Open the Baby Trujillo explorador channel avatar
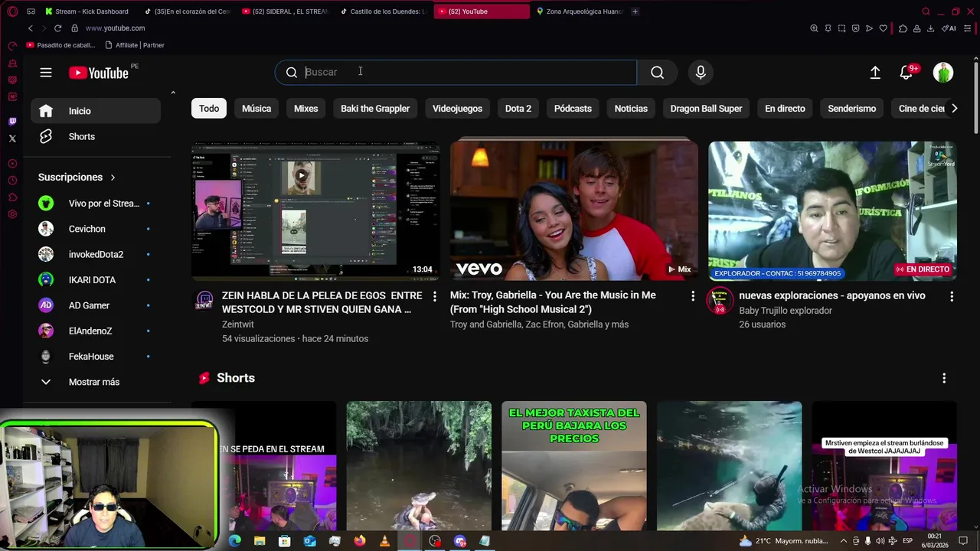Viewport: 980px width, 551px height. click(720, 302)
